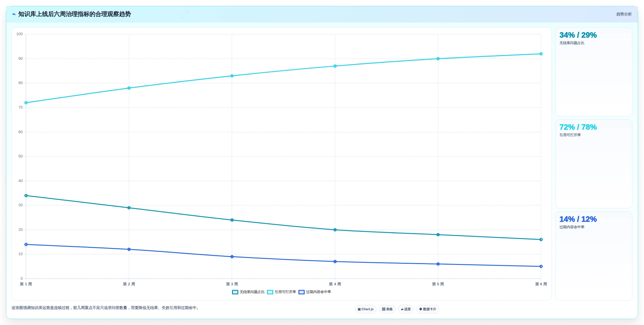
Task: Click 引用可打开率 data point at 第 3 周
Action: tap(232, 76)
